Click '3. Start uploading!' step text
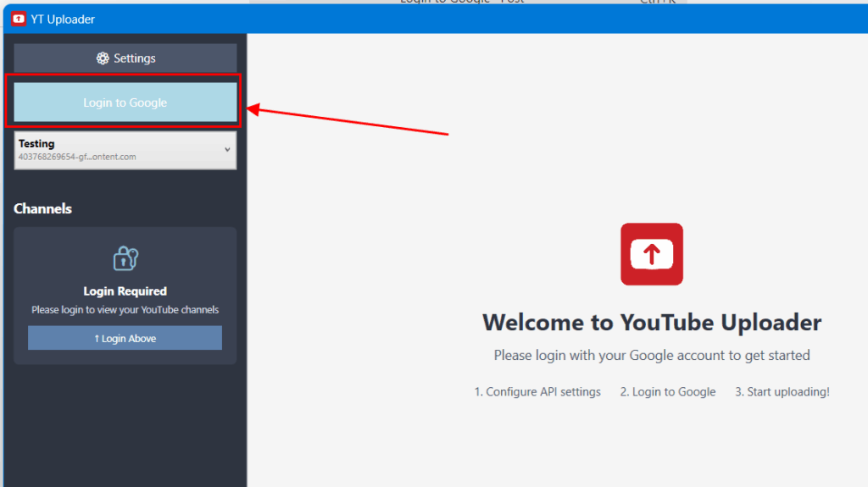Image resolution: width=868 pixels, height=487 pixels. pos(782,392)
